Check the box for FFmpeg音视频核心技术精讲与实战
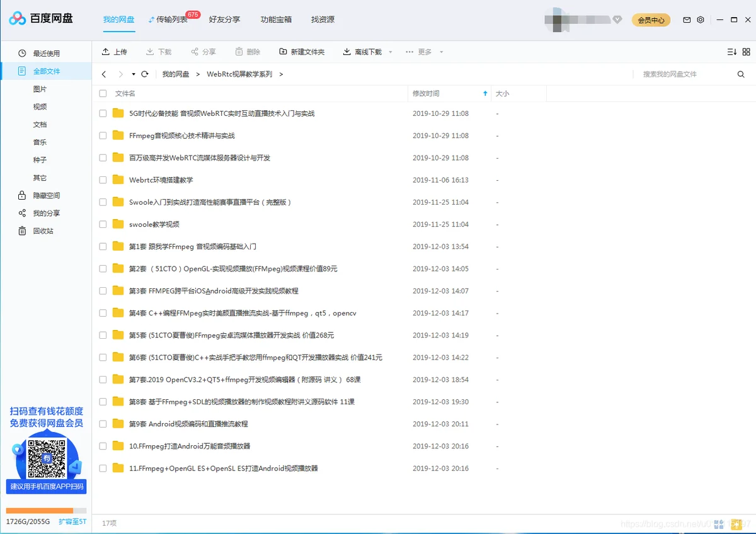The height and width of the screenshot is (534, 756). [103, 135]
